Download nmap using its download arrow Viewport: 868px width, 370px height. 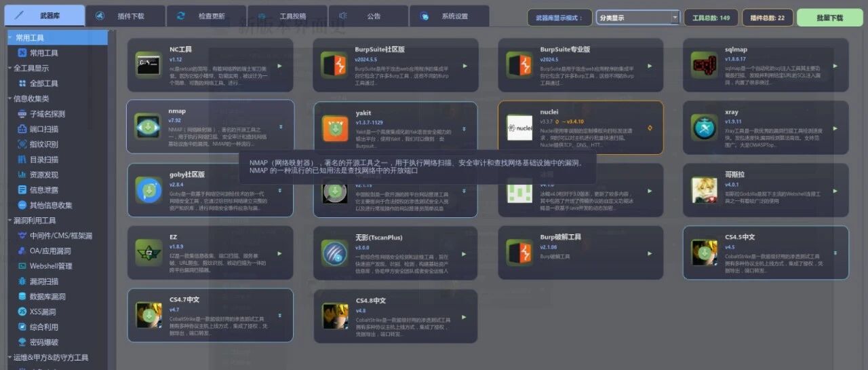click(x=280, y=127)
